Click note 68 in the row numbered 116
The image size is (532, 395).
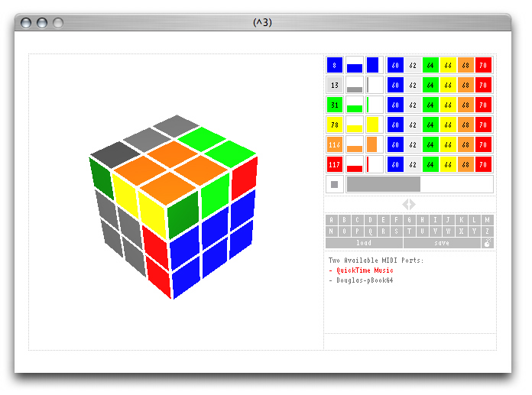point(465,144)
